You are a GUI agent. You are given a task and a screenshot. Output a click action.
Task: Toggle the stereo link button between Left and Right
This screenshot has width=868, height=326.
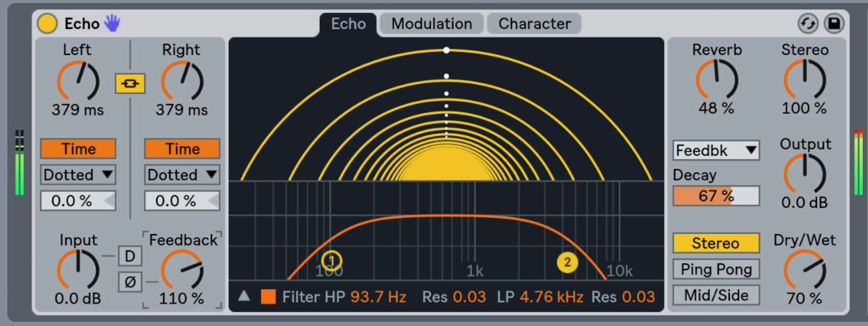click(x=130, y=84)
